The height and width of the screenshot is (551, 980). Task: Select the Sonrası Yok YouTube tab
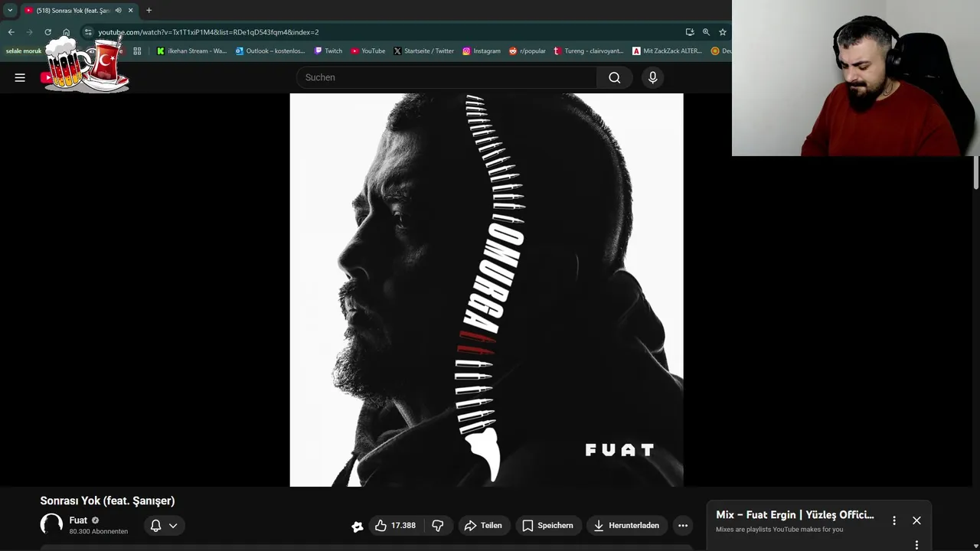pyautogui.click(x=73, y=11)
